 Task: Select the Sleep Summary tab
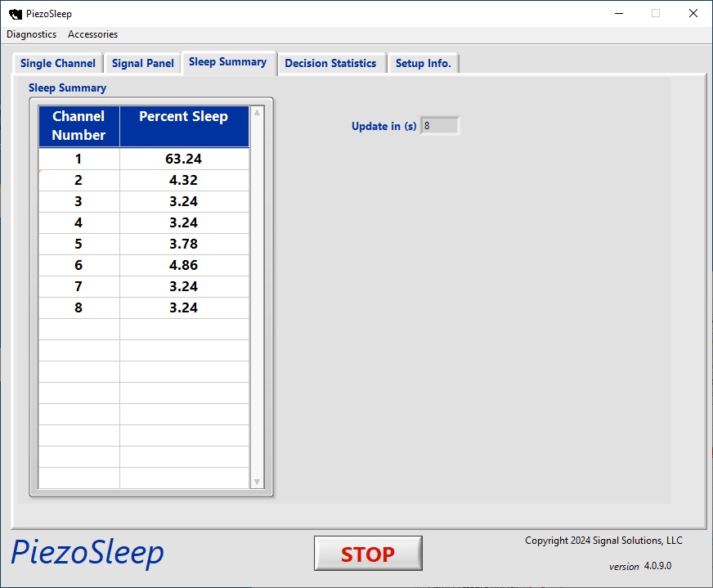click(227, 62)
